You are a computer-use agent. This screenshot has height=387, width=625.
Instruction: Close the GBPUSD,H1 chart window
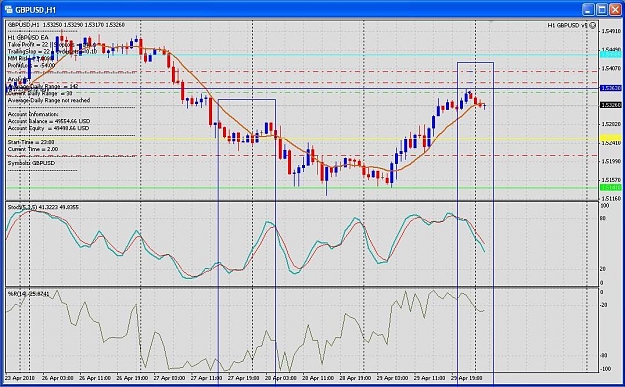click(x=615, y=10)
